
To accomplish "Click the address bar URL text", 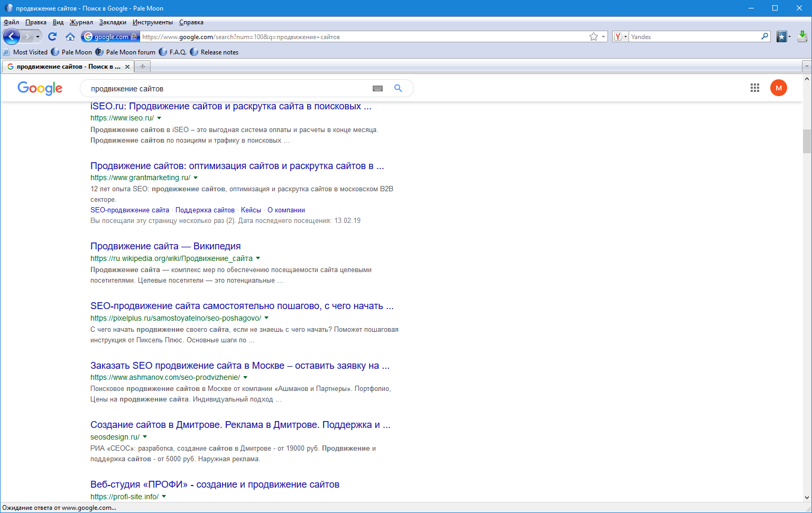I will click(241, 37).
